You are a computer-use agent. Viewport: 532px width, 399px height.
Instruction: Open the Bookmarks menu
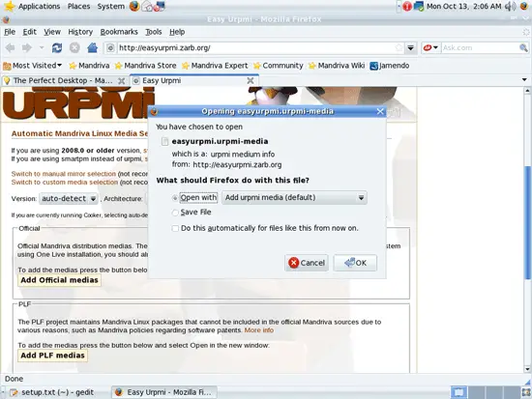click(x=119, y=32)
